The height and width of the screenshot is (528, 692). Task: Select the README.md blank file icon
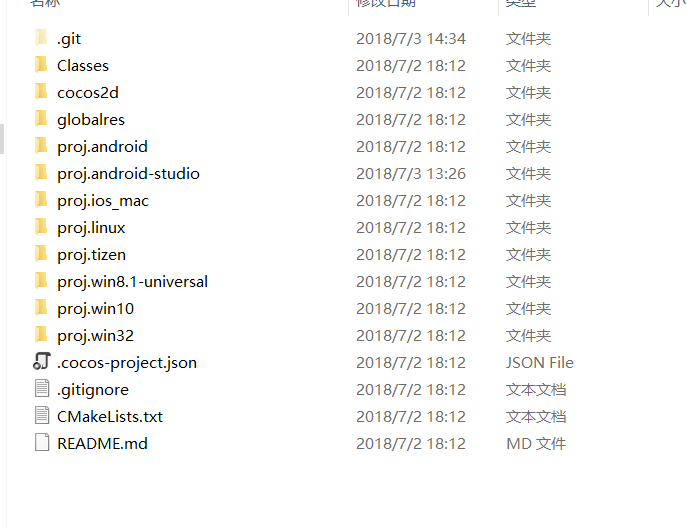coord(42,442)
